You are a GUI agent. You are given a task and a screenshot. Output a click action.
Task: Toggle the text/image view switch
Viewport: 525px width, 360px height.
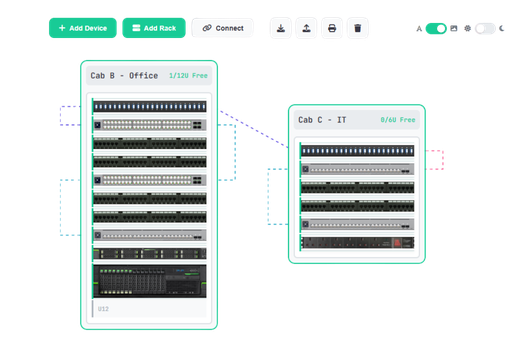pyautogui.click(x=436, y=28)
